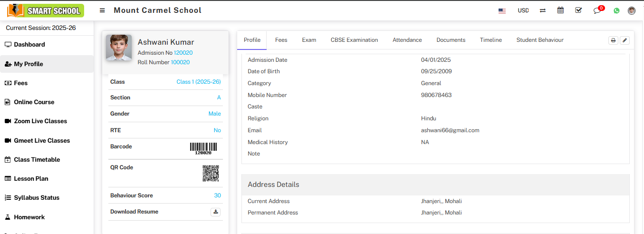The width and height of the screenshot is (644, 234).
Task: Switch to the CBSE Examination tab
Action: tap(354, 40)
